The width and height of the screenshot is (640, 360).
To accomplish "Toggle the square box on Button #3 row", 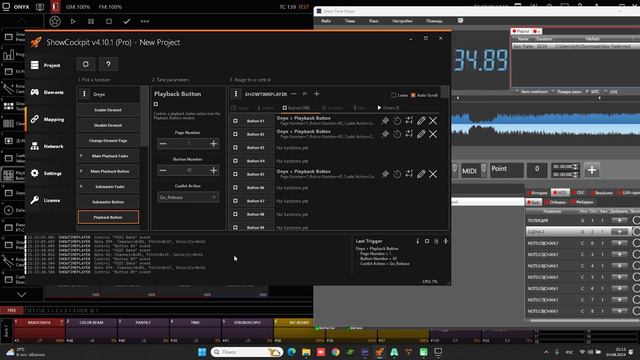I will [236, 147].
